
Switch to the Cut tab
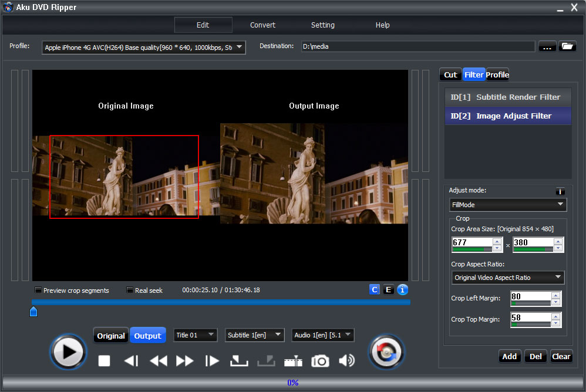point(450,75)
